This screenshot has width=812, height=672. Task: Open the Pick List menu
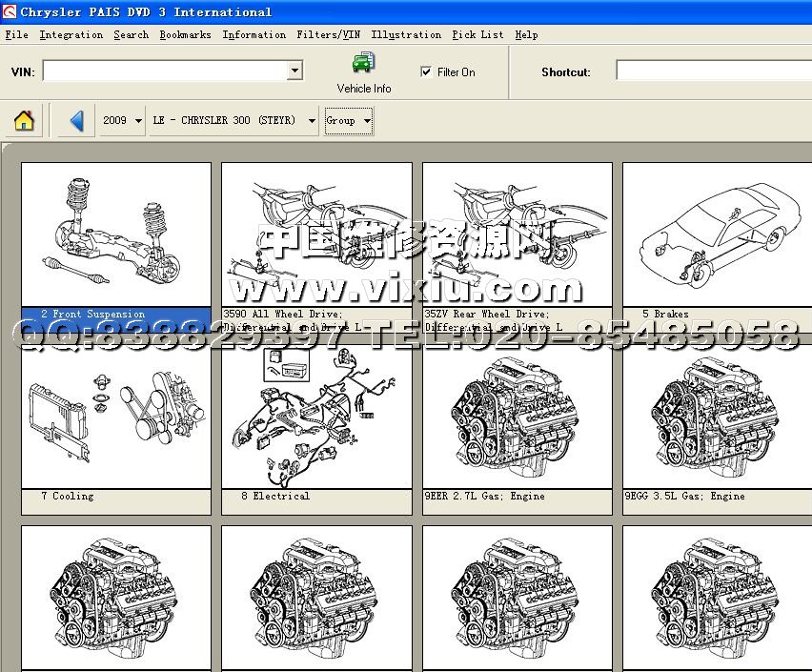point(477,34)
